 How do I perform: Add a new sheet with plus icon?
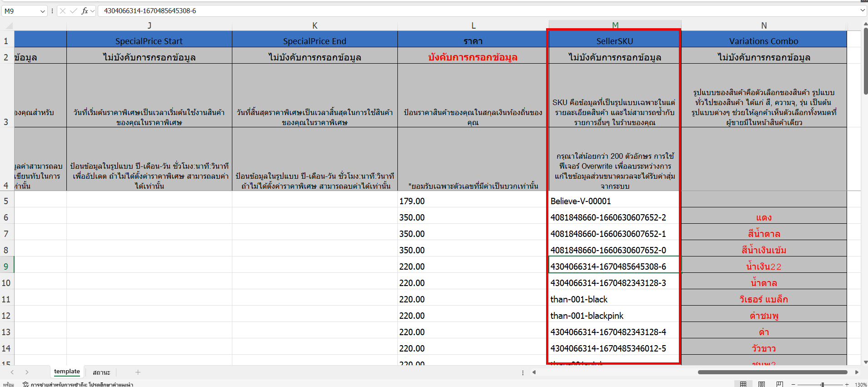[138, 372]
